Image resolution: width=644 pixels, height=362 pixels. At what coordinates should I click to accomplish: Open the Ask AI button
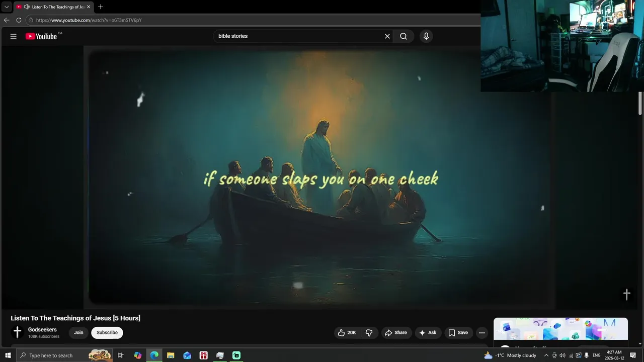coord(428,333)
